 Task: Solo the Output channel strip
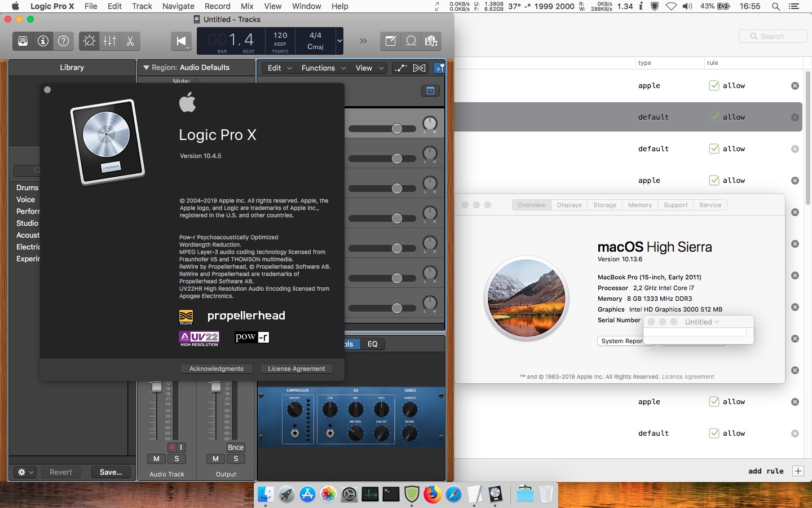(236, 459)
